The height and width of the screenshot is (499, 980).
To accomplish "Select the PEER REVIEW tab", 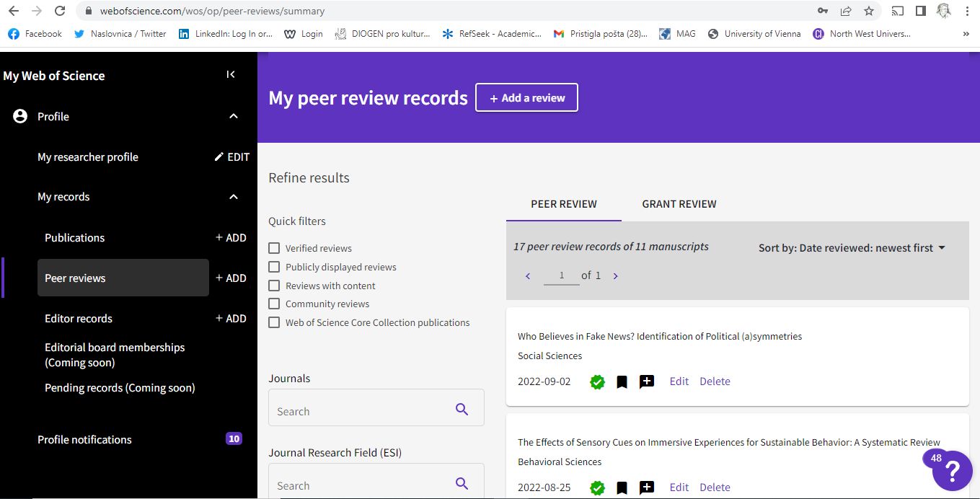I will [x=564, y=204].
